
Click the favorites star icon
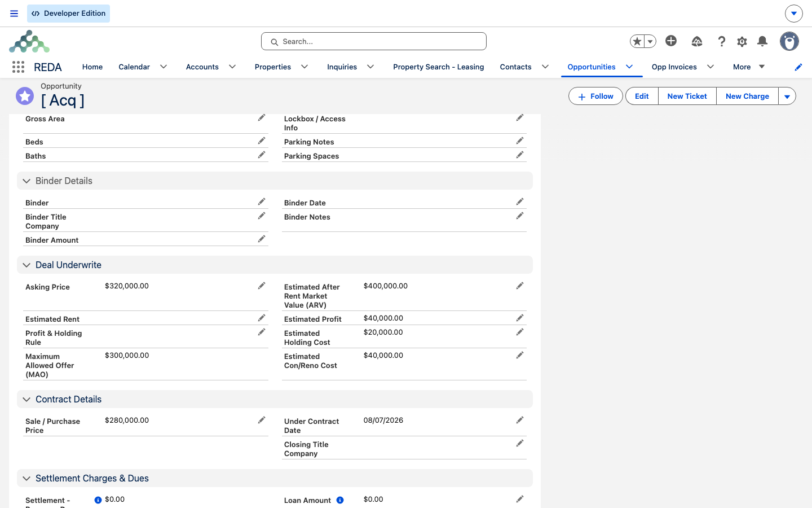[637, 41]
